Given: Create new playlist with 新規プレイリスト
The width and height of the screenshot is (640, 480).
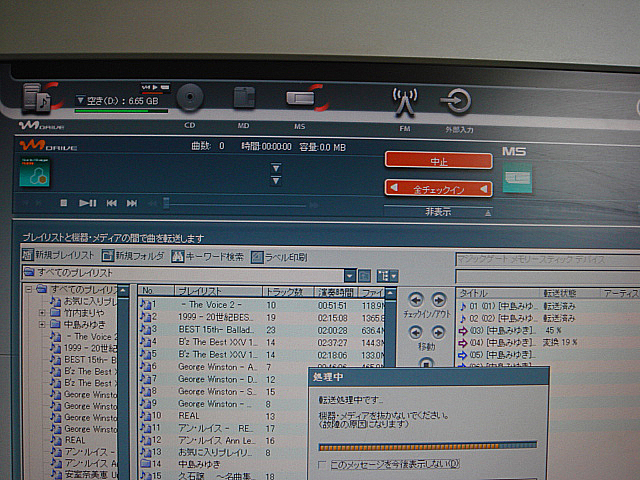Looking at the screenshot, I should [x=58, y=255].
